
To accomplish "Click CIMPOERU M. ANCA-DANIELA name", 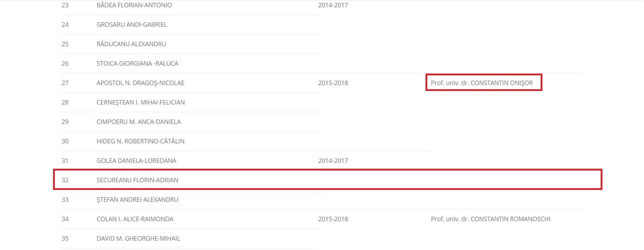I will coord(138,122).
